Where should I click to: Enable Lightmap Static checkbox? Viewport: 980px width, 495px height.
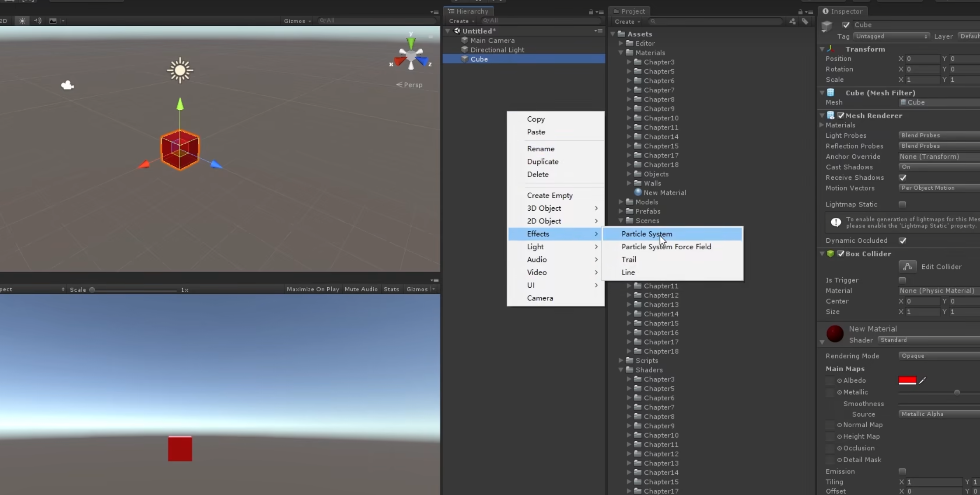902,204
